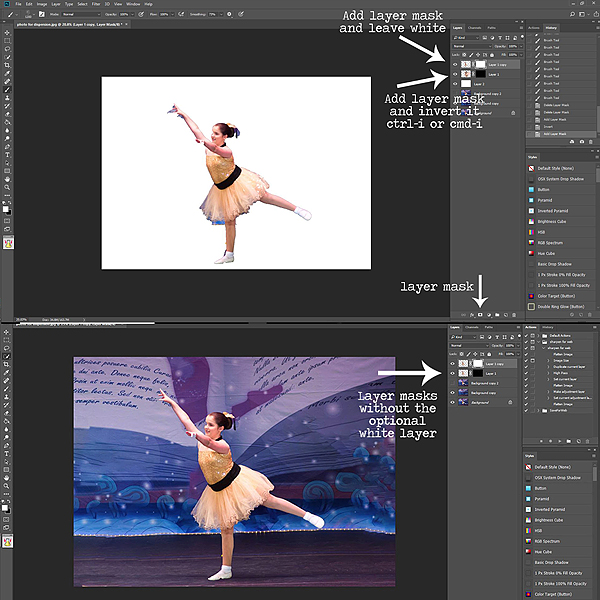Toggle the airbrush icon beside Flow in options bar
The width and height of the screenshot is (600, 600).
click(181, 15)
